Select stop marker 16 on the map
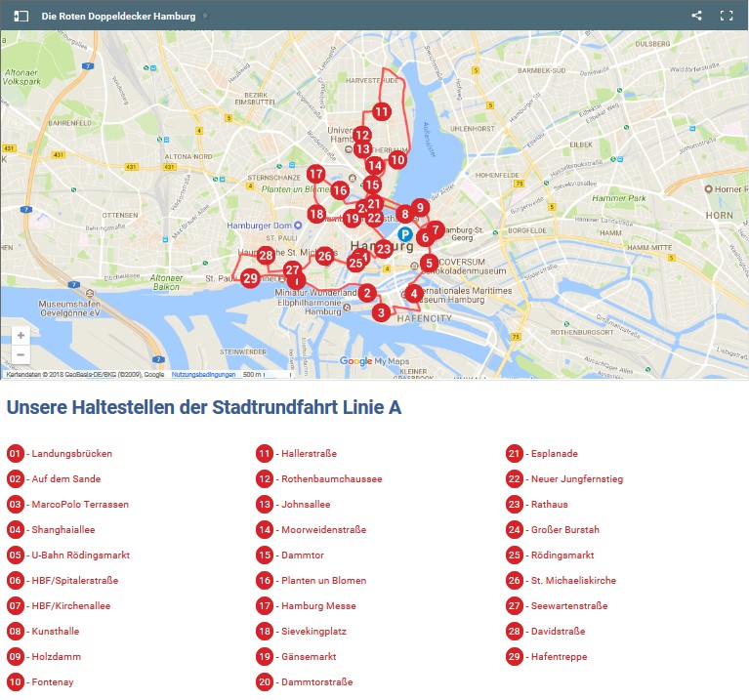Viewport: 749px width, 700px height. tap(340, 190)
